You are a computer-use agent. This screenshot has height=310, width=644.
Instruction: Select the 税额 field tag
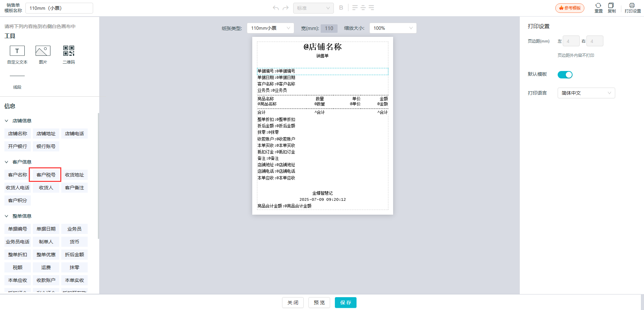tap(18, 267)
